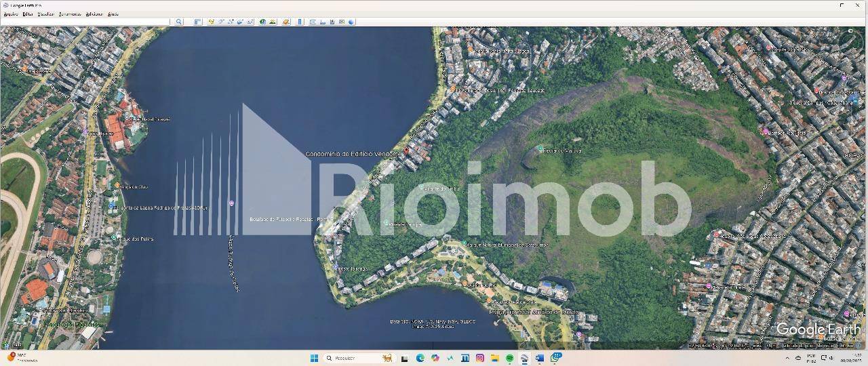The image size is (868, 366).
Task: Toggle sunlight across the landscape icon
Action: [273, 22]
